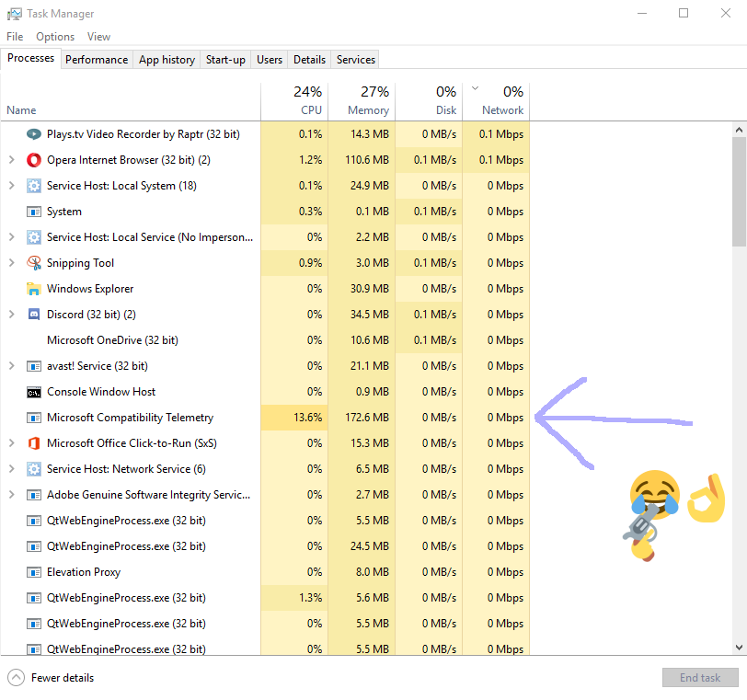
Task: Click the avast! Service icon
Action: tap(34, 366)
